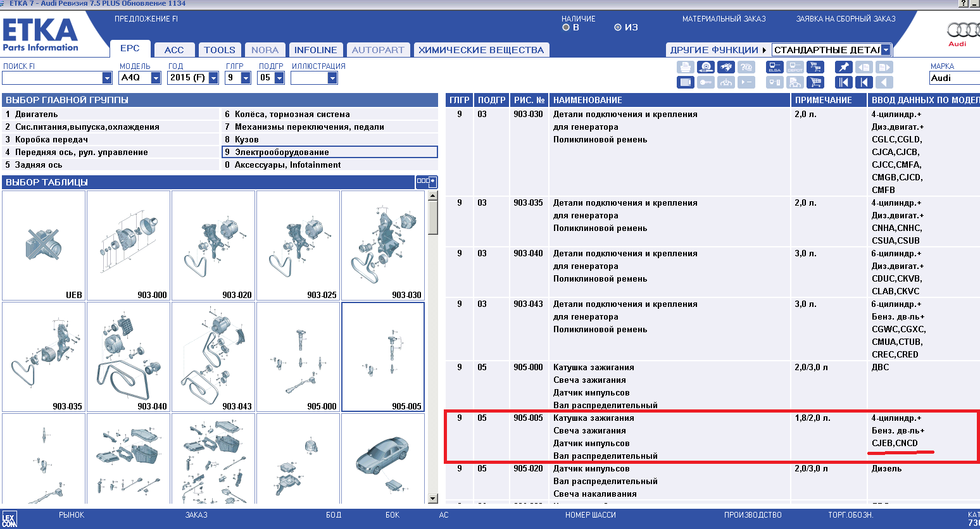Click the question-mark email help icon

click(x=746, y=67)
